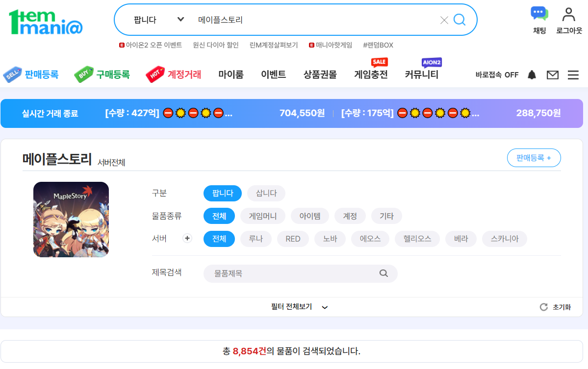Click the 초기화 reset text
The image size is (588, 369).
click(x=562, y=307)
